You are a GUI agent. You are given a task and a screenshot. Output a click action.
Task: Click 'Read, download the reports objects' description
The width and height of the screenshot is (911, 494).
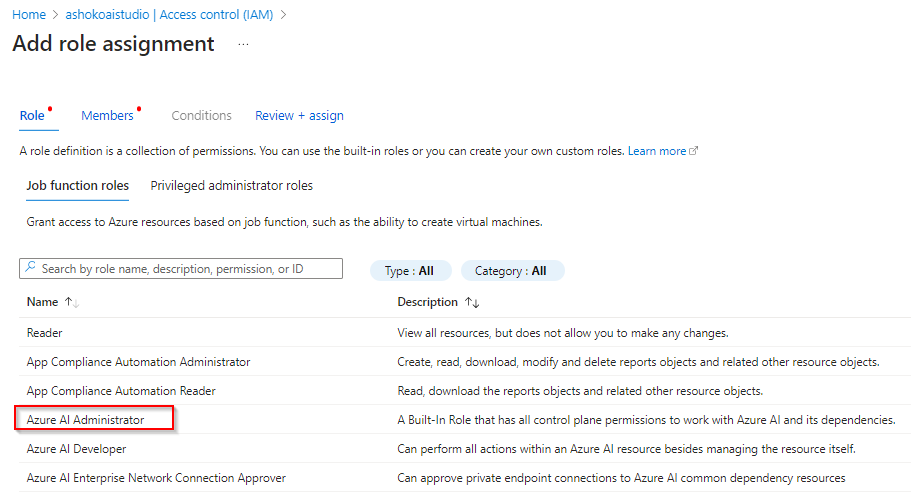[x=580, y=391]
